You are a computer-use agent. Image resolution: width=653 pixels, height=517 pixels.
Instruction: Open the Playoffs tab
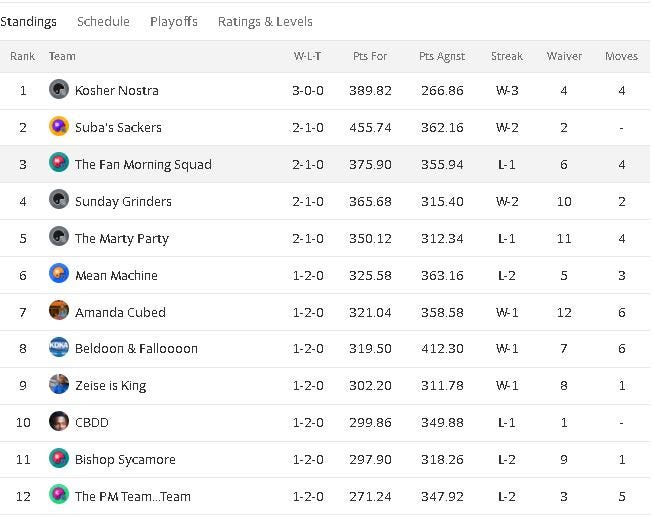[x=174, y=22]
